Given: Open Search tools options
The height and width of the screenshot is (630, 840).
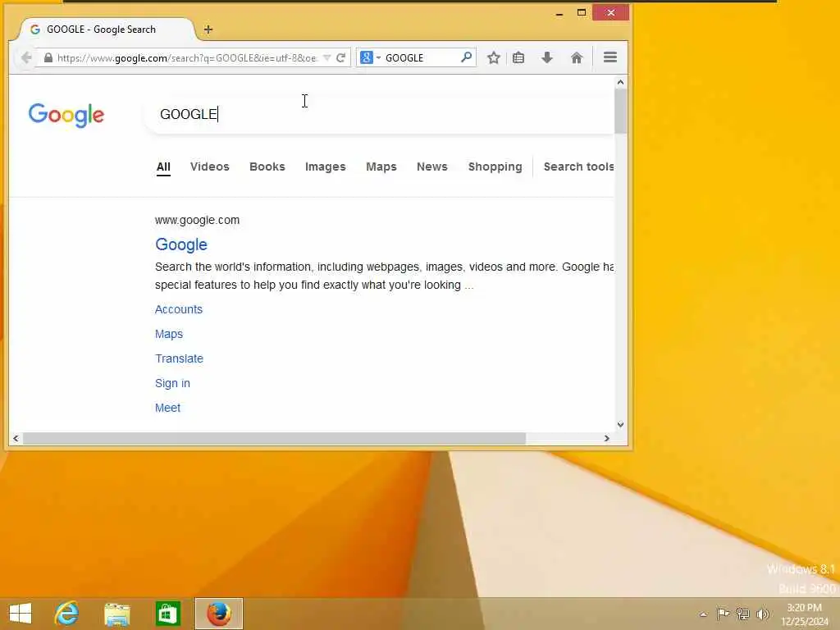Looking at the screenshot, I should pos(578,167).
